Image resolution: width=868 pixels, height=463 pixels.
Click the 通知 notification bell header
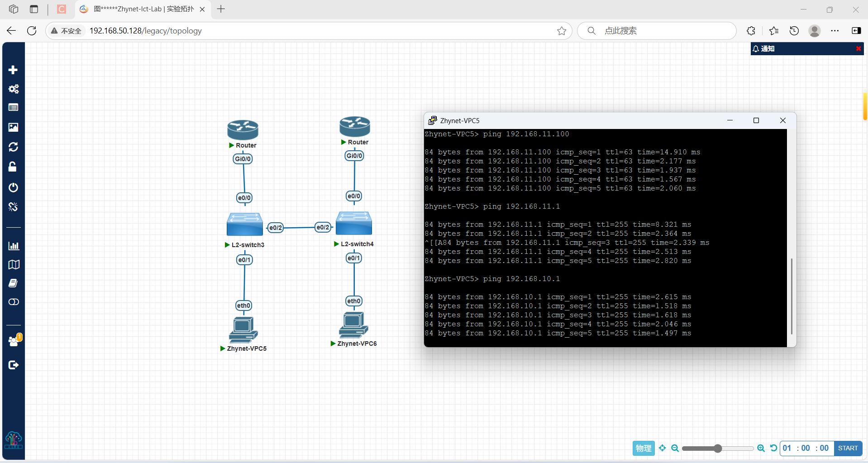pyautogui.click(x=763, y=48)
